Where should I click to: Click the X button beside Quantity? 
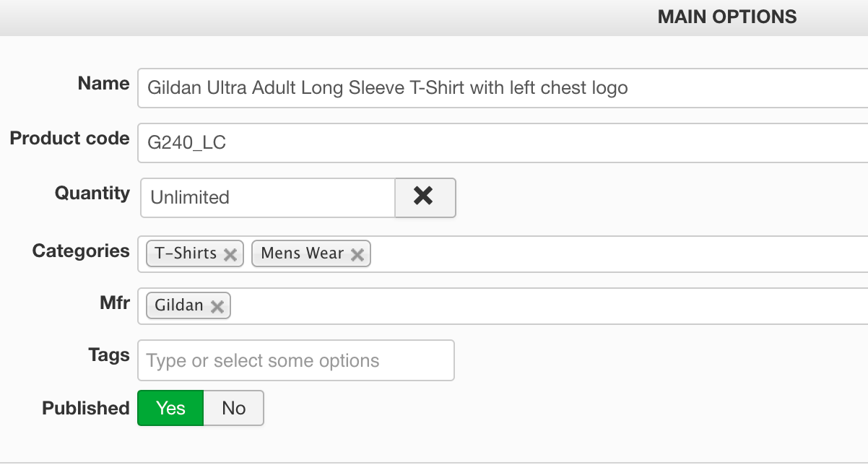point(425,197)
